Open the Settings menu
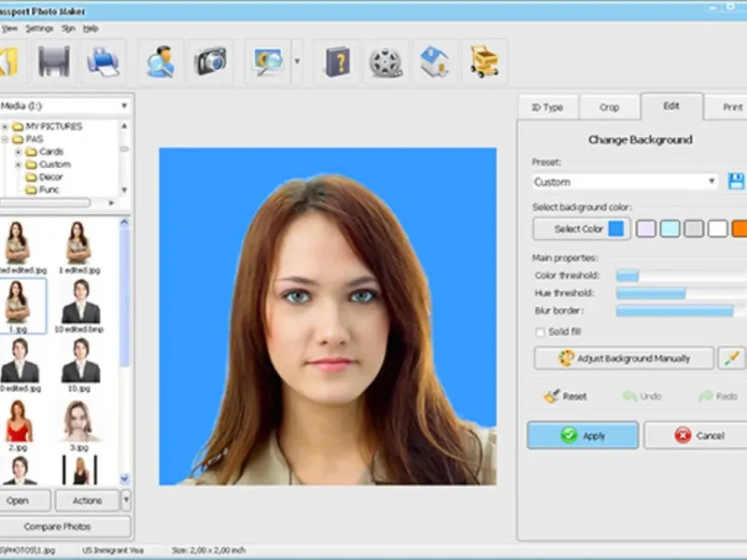This screenshot has width=747, height=560. click(39, 28)
